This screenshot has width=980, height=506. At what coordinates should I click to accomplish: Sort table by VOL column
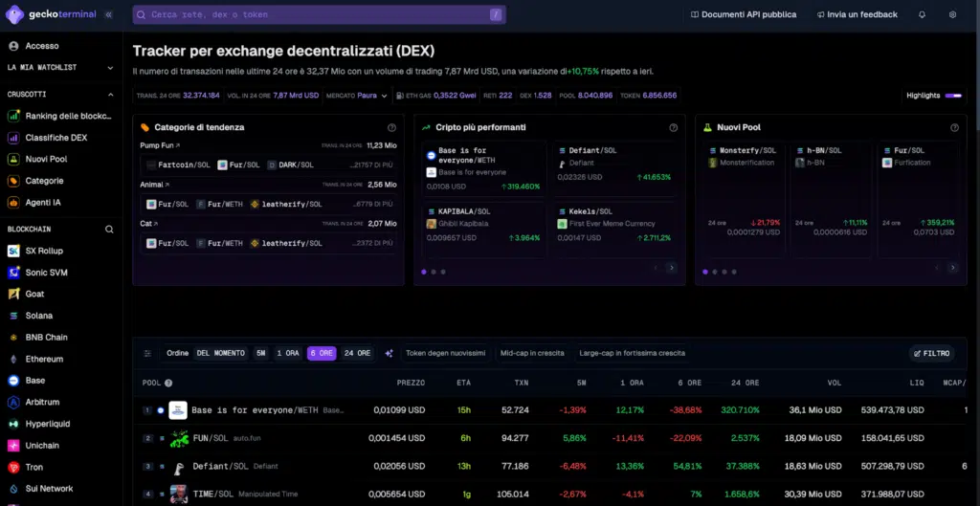tap(835, 383)
